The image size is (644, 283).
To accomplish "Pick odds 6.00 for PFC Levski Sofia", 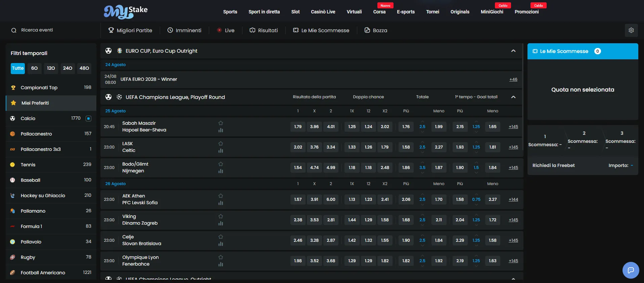I will click(331, 200).
